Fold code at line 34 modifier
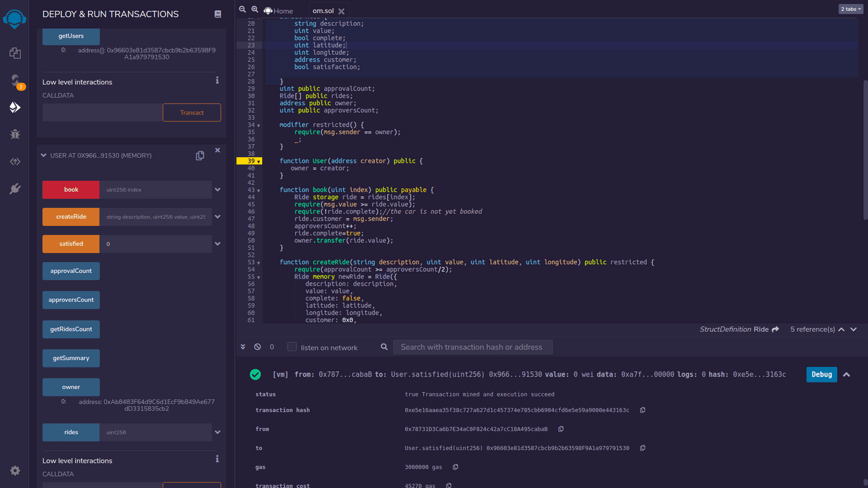Image resolution: width=868 pixels, height=488 pixels. tap(259, 125)
